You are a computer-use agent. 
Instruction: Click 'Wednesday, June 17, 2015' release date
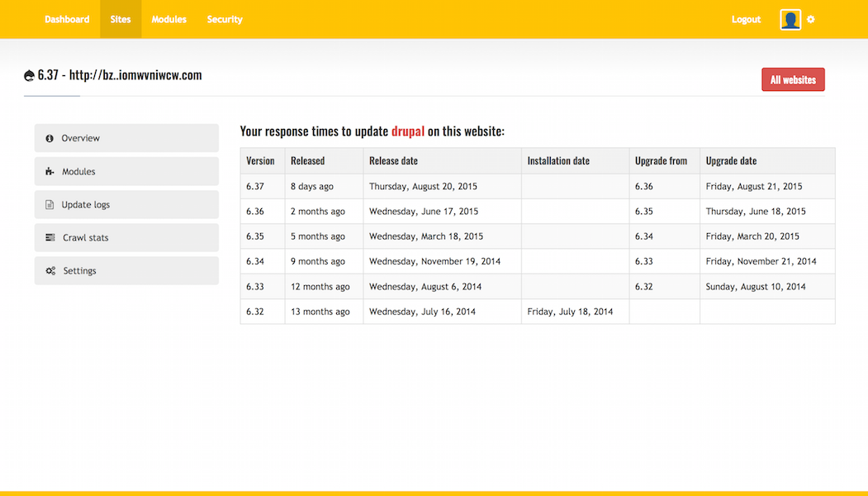424,211
